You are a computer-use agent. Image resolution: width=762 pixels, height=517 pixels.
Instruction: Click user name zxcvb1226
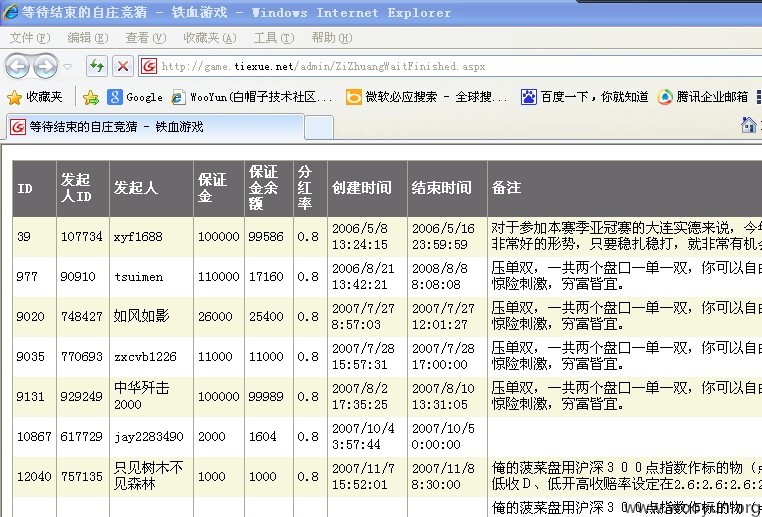145,357
